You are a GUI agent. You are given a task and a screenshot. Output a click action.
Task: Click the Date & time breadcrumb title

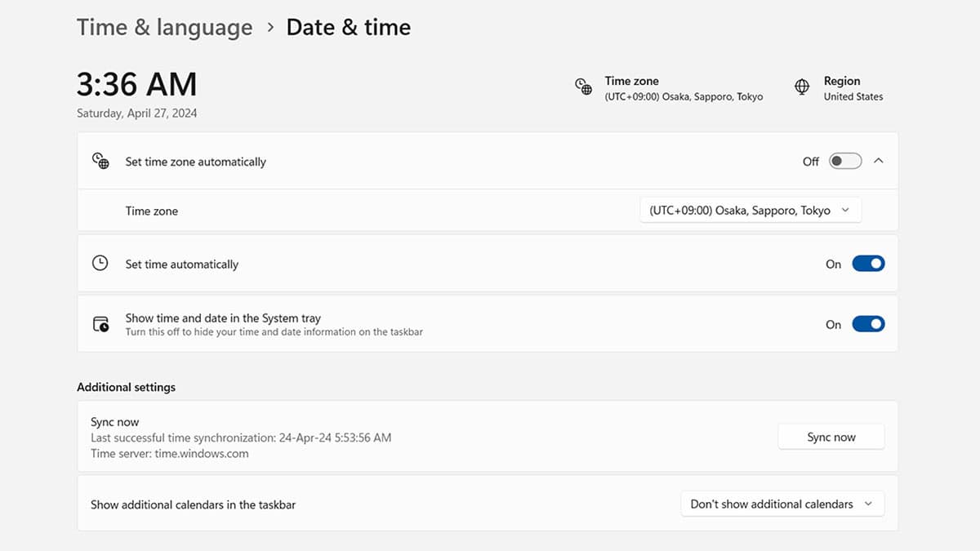pyautogui.click(x=348, y=28)
